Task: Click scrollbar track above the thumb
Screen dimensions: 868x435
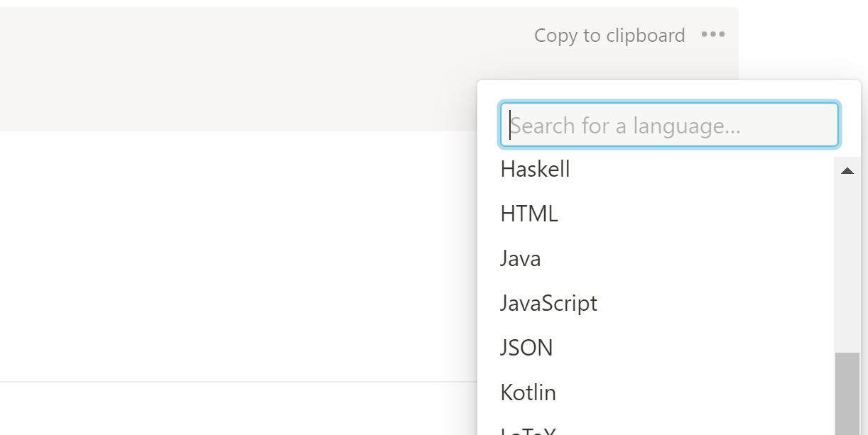Action: 847,270
